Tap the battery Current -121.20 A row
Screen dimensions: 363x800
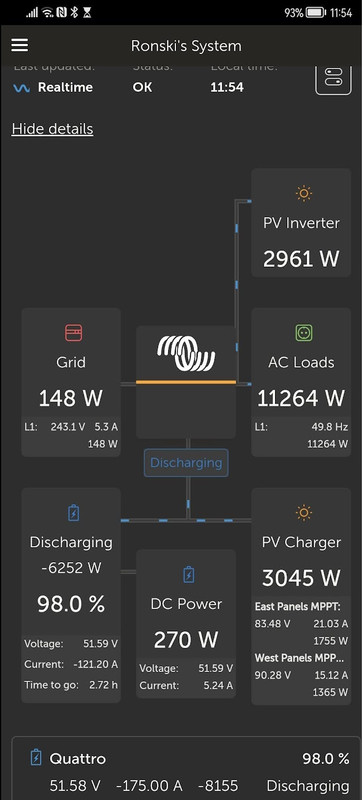(x=71, y=664)
